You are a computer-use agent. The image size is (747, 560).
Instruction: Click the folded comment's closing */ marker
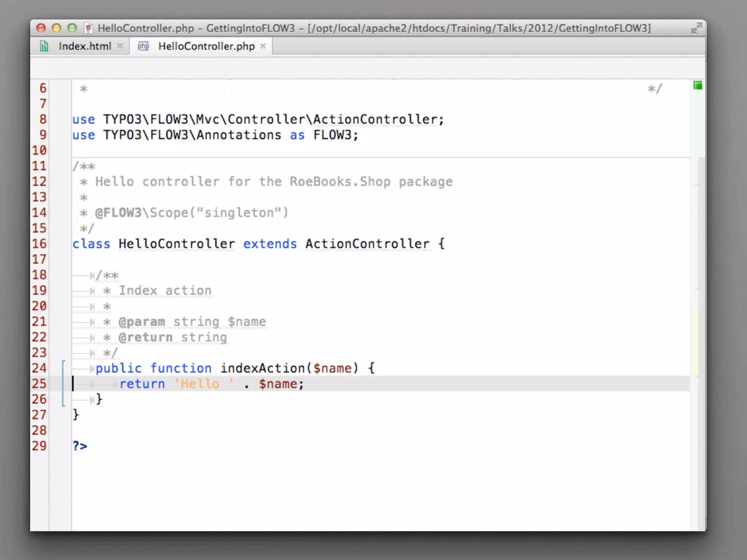(x=654, y=89)
